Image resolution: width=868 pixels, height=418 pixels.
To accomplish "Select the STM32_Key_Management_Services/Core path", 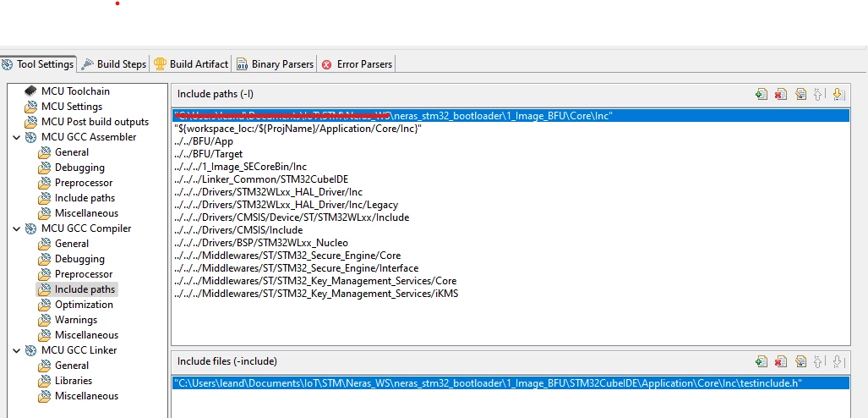I will click(510, 281).
